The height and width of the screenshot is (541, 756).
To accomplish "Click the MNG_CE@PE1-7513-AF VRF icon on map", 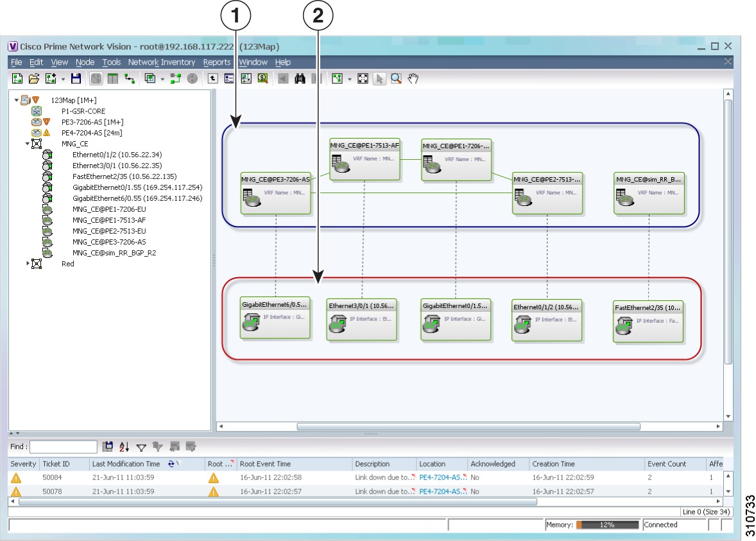I will (341, 164).
